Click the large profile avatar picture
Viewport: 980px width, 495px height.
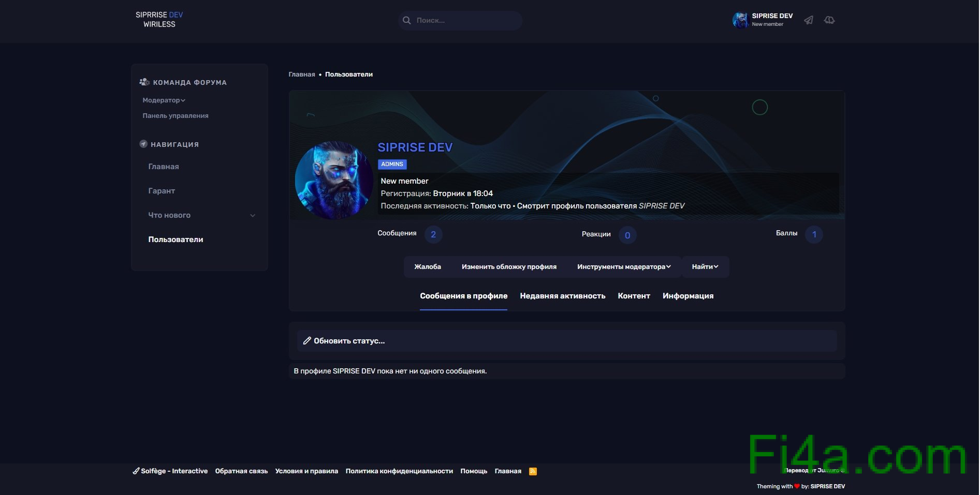(x=334, y=181)
